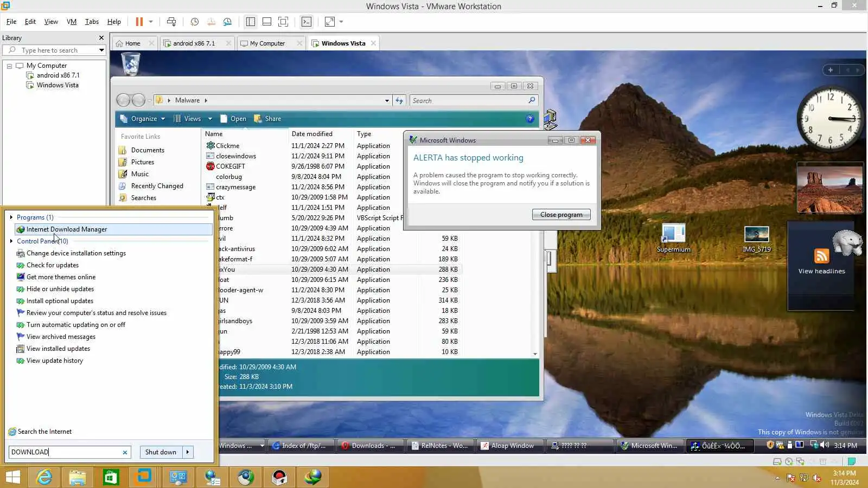The height and width of the screenshot is (488, 868).
Task: Open the Views dropdown in the Malware window
Action: pos(193,119)
